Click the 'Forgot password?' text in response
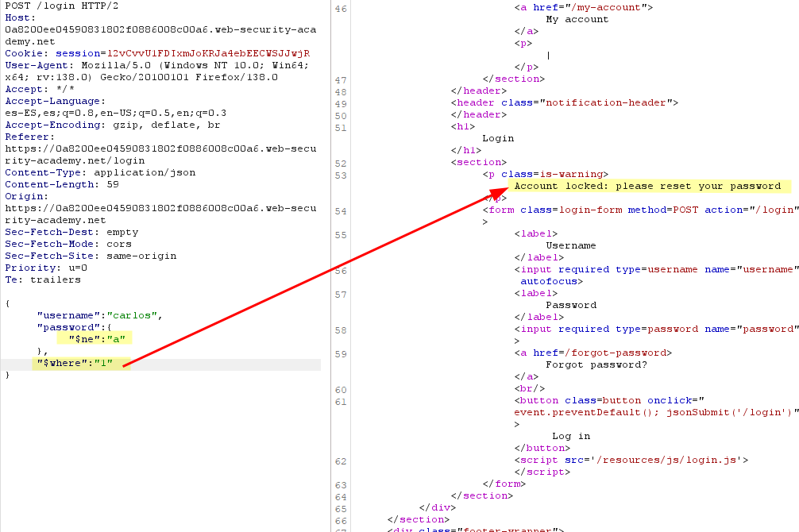The height and width of the screenshot is (532, 799). pyautogui.click(x=596, y=365)
